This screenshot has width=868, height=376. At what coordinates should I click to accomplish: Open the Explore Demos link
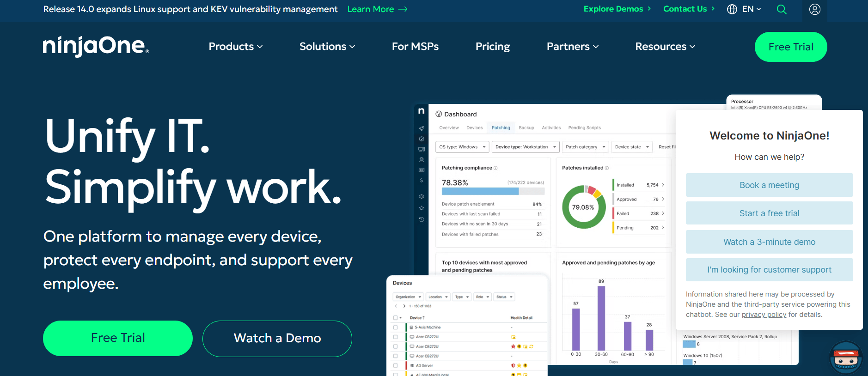[617, 9]
